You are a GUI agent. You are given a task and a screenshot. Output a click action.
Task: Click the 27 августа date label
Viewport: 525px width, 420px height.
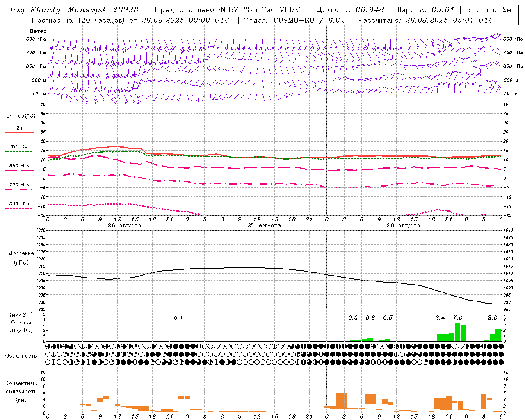pos(264,226)
